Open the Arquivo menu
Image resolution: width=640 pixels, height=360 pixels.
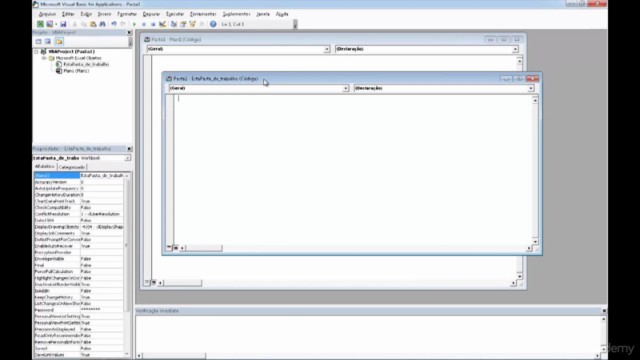click(x=47, y=14)
